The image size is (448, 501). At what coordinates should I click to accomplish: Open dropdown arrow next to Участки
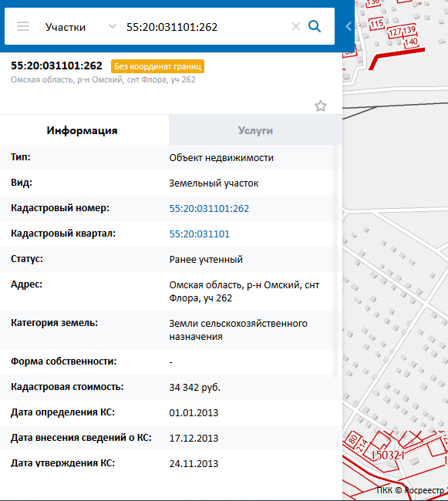pyautogui.click(x=112, y=26)
